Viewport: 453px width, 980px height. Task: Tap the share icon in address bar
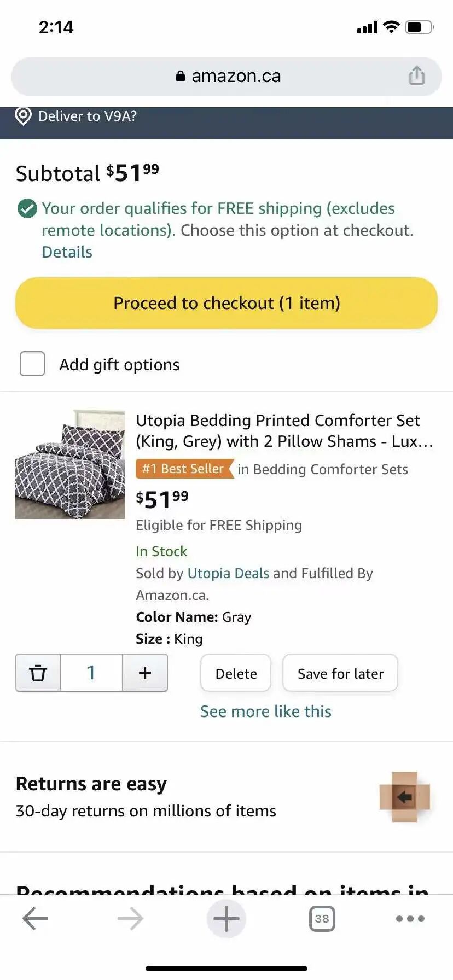tap(416, 76)
